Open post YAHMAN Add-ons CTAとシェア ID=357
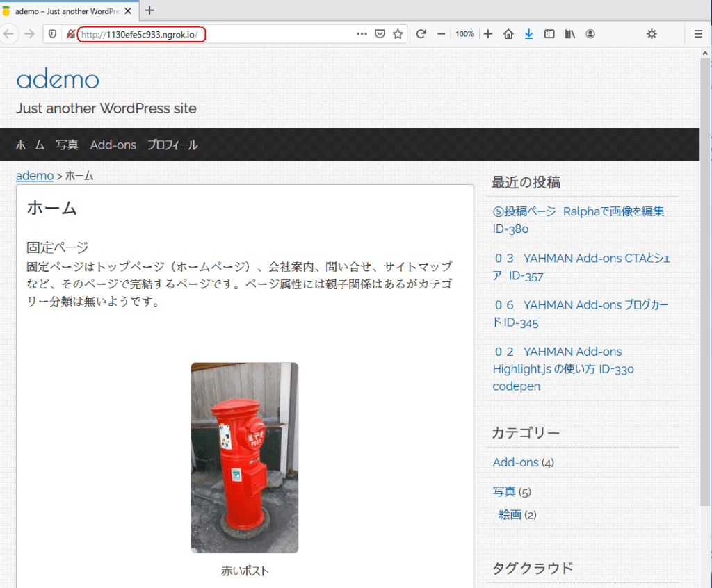Image resolution: width=712 pixels, height=588 pixels. (582, 267)
